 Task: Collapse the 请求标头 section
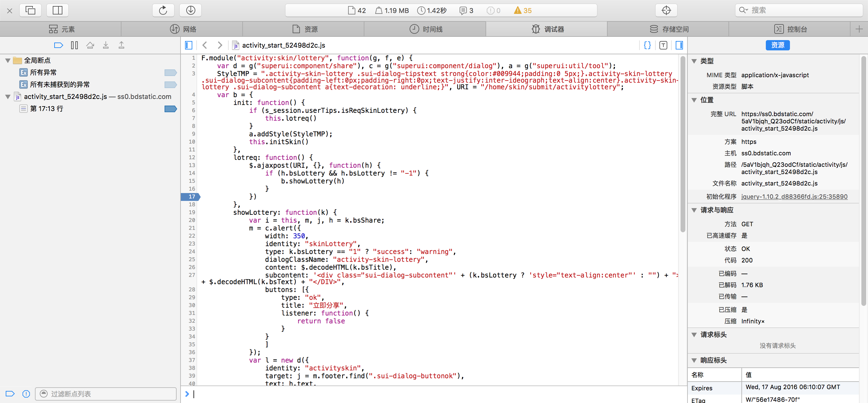point(694,335)
